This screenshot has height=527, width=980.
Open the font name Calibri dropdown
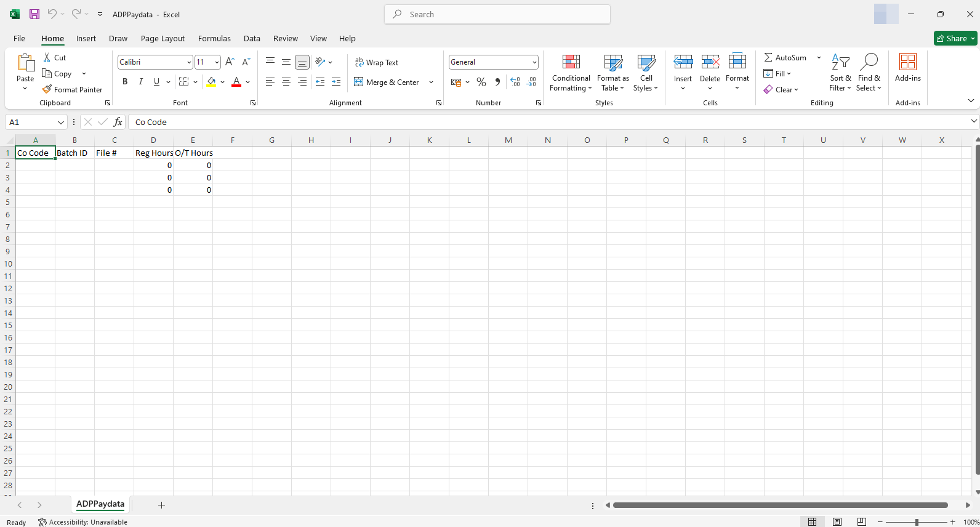coord(189,62)
